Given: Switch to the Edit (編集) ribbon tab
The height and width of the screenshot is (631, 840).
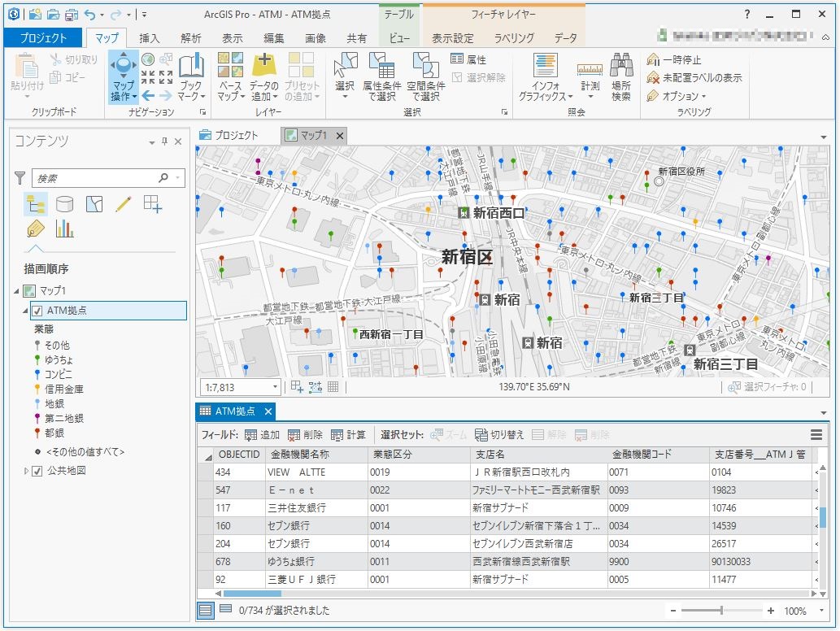Looking at the screenshot, I should (274, 38).
